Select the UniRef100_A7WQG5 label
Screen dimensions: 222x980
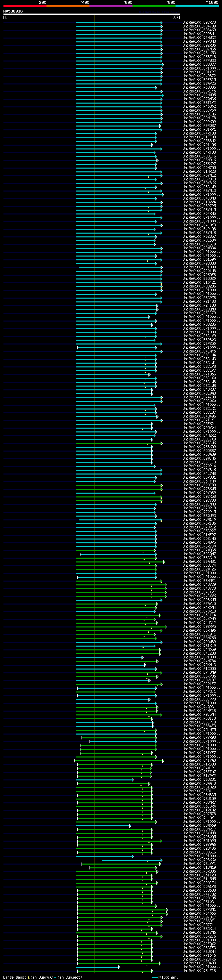(x=199, y=550)
